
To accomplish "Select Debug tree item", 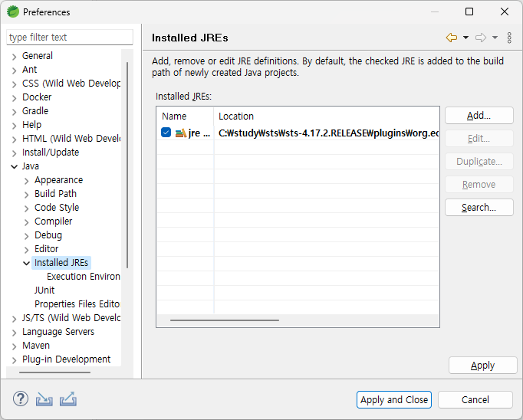I will [48, 235].
